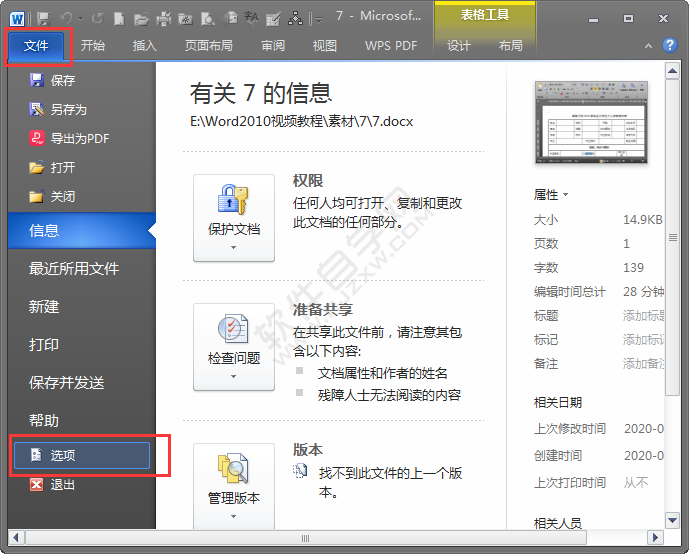Open the WPS PDF tab
The height and width of the screenshot is (554, 689).
[x=391, y=45]
